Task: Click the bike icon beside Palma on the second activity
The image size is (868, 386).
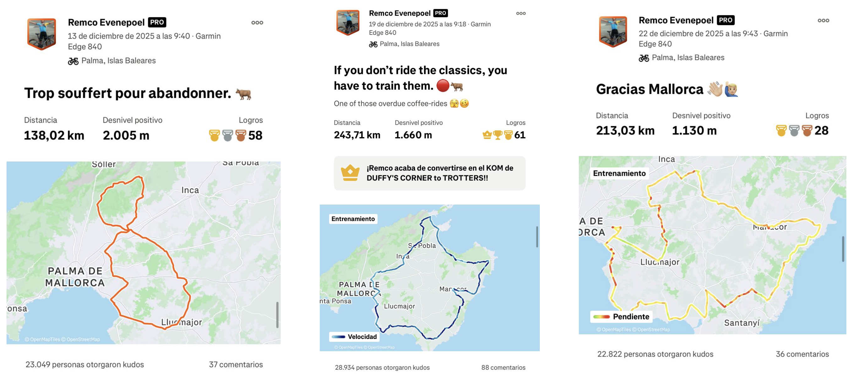Action: pos(373,44)
